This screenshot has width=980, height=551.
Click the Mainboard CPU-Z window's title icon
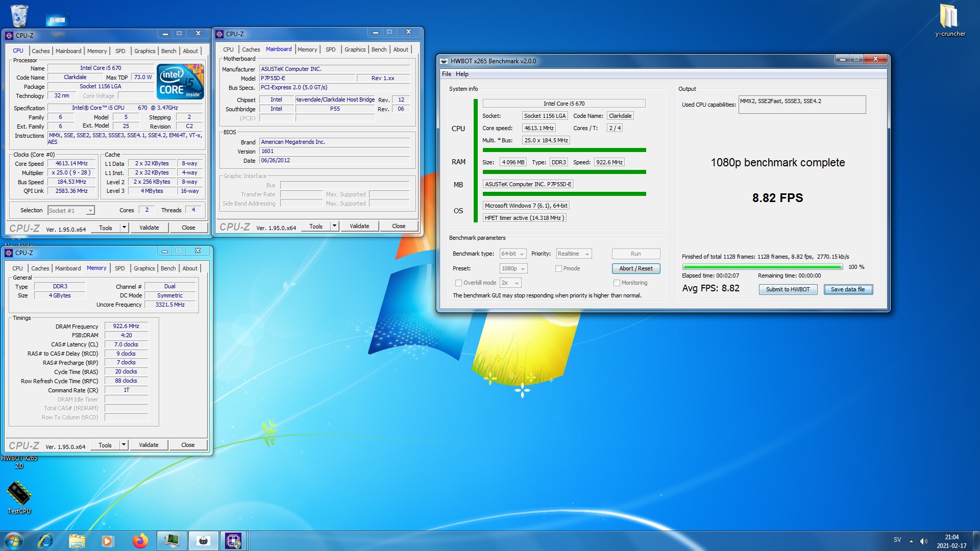[219, 34]
